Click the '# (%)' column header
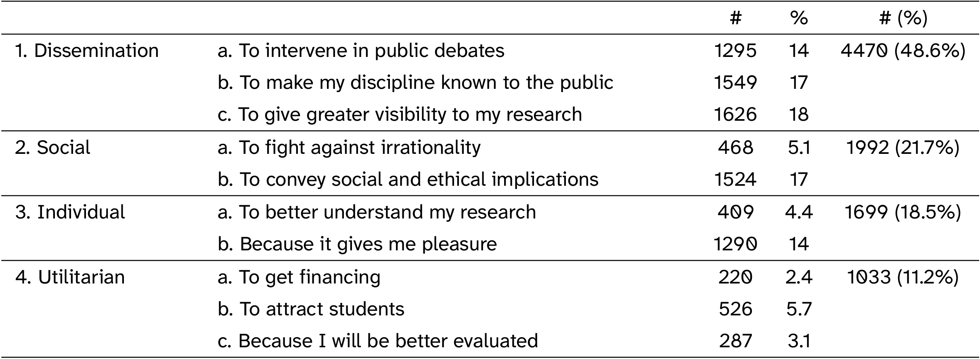The width and height of the screenshot is (980, 359). tap(903, 18)
